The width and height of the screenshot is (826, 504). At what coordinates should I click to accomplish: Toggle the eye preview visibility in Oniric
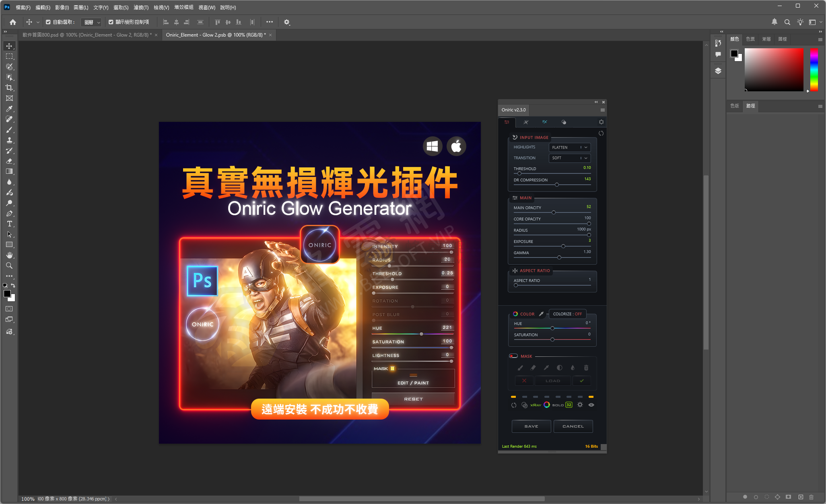(x=591, y=405)
